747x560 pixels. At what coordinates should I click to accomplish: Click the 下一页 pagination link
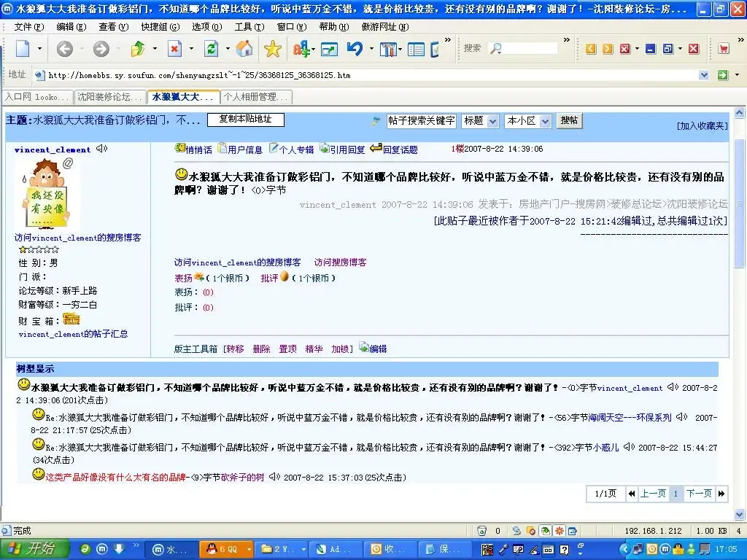point(698,494)
